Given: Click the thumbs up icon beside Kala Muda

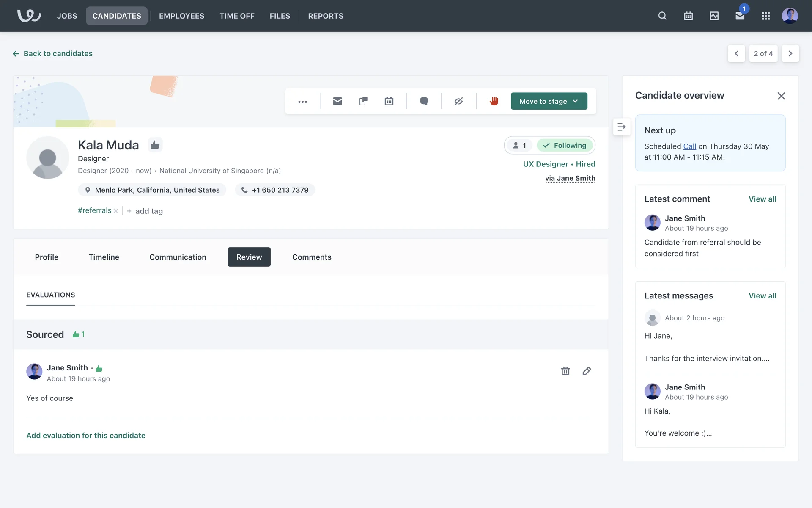Looking at the screenshot, I should click(155, 145).
